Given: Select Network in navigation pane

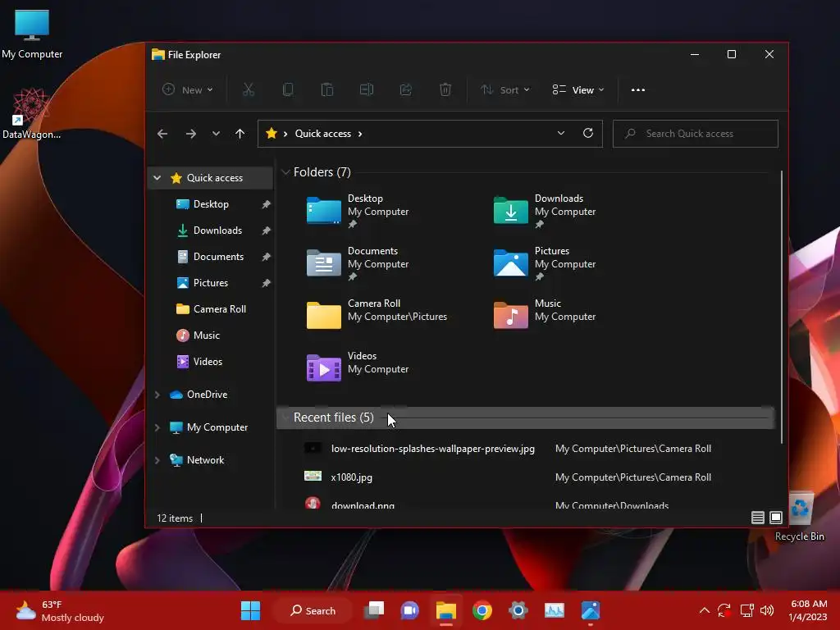Looking at the screenshot, I should 205,459.
